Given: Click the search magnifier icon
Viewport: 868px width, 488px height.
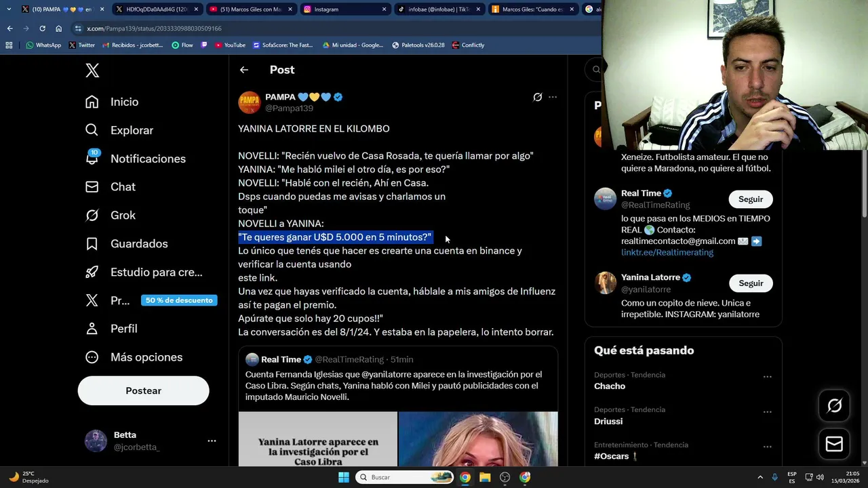Looking at the screenshot, I should [x=596, y=69].
